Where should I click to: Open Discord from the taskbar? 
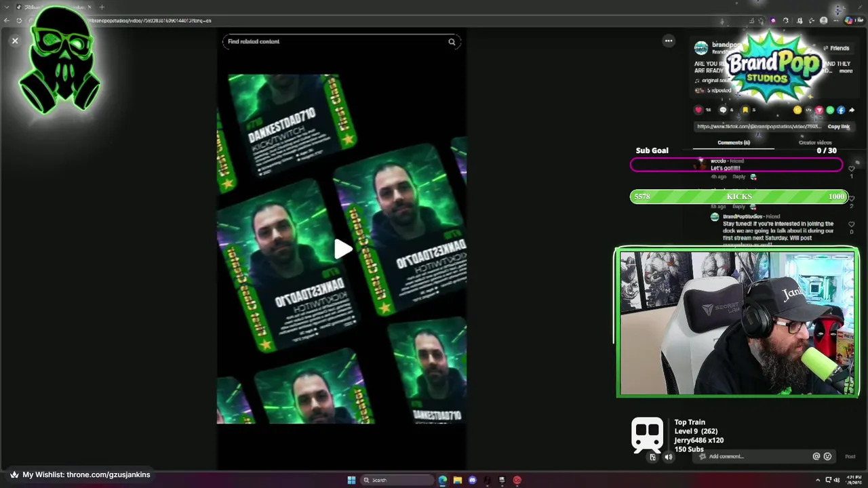[473, 480]
